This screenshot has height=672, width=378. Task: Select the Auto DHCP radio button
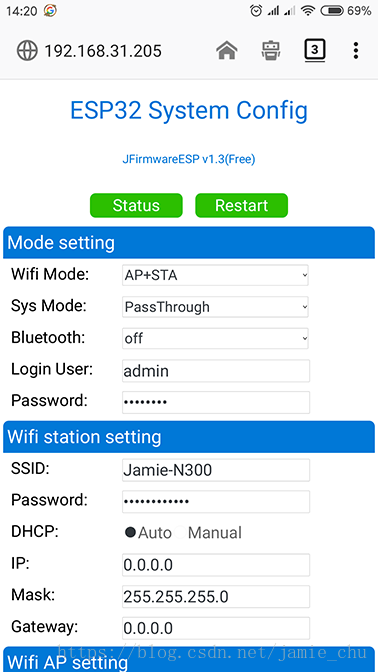(130, 532)
